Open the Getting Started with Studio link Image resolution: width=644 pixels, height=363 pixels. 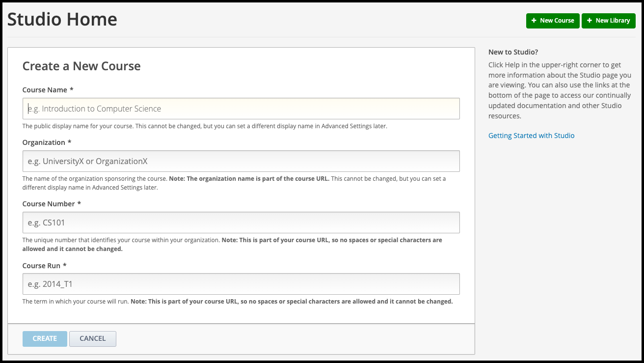point(531,136)
